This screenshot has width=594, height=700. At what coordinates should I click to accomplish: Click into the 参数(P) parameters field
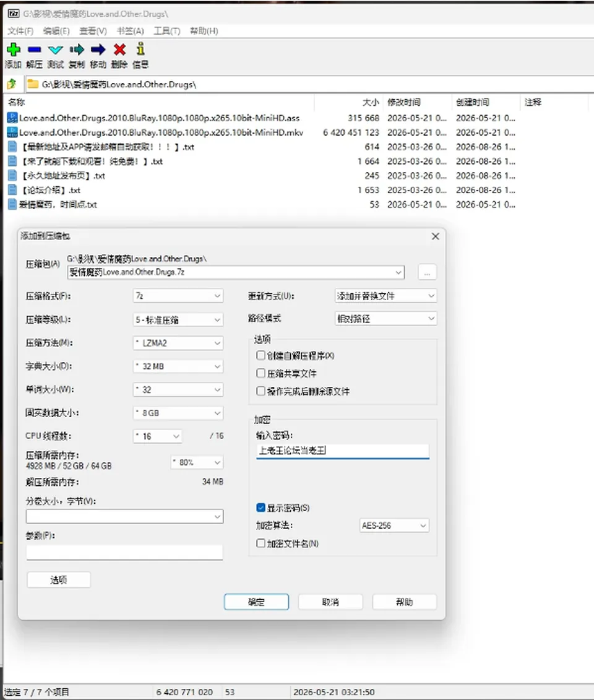tap(124, 552)
